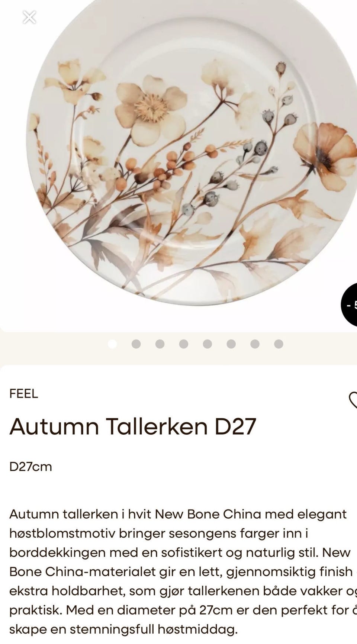
Task: Tap the black discount badge
Action: 349,305
